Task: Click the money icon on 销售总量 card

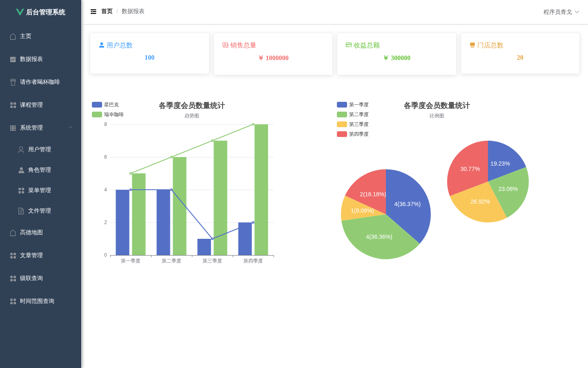Action: coord(225,45)
